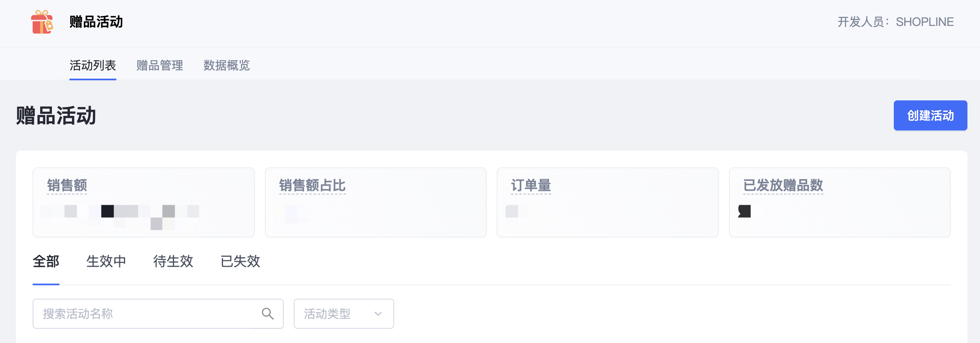The width and height of the screenshot is (980, 343).
Task: Click the 销售额占比 metric label
Action: point(312,185)
